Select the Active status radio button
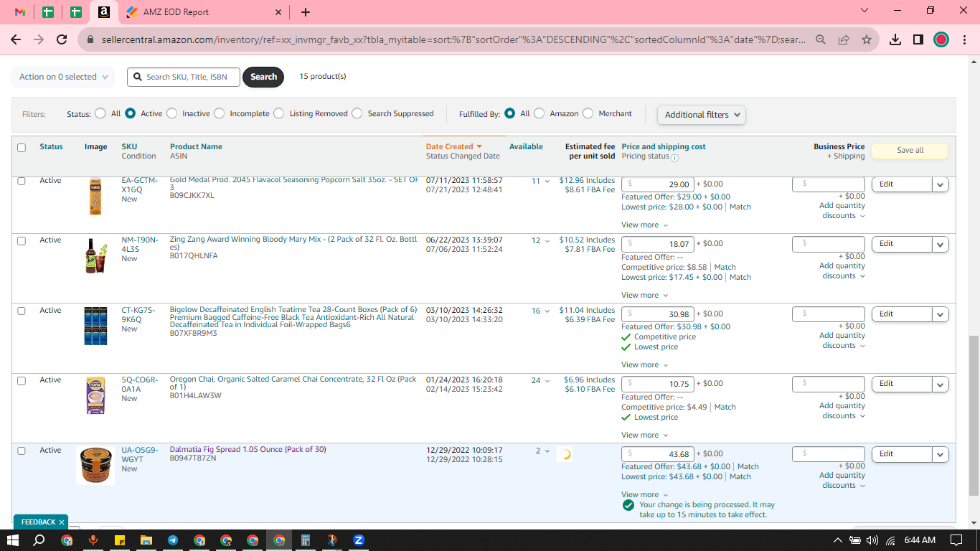 [131, 113]
